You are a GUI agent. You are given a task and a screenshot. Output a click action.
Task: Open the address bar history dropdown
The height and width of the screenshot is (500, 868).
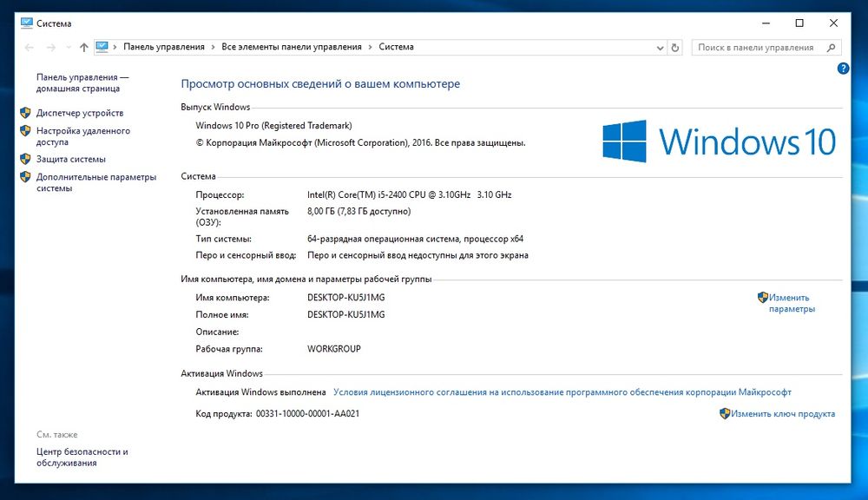[x=660, y=48]
